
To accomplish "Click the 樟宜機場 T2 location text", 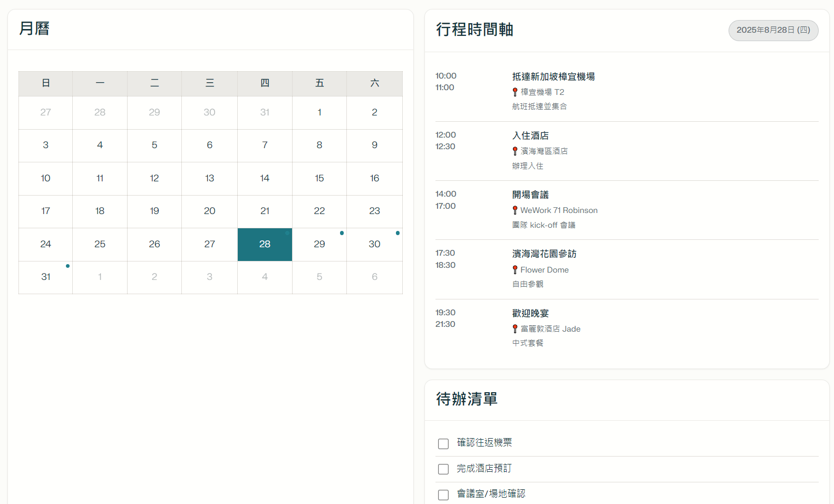I will [542, 92].
